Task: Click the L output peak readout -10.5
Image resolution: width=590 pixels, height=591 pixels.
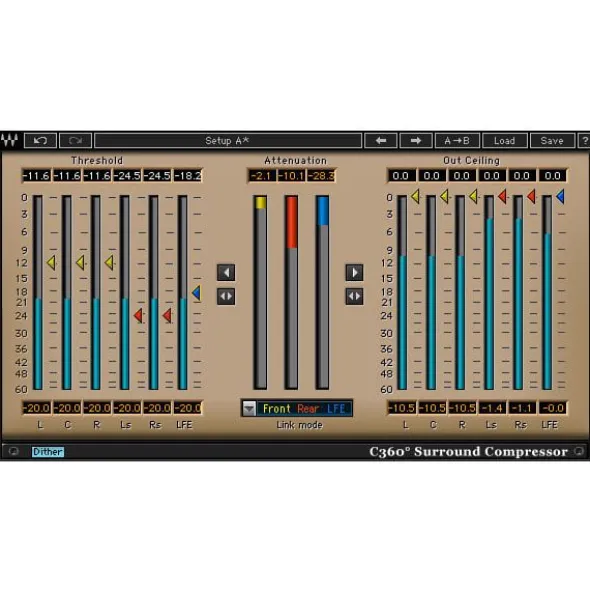Action: tap(402, 408)
